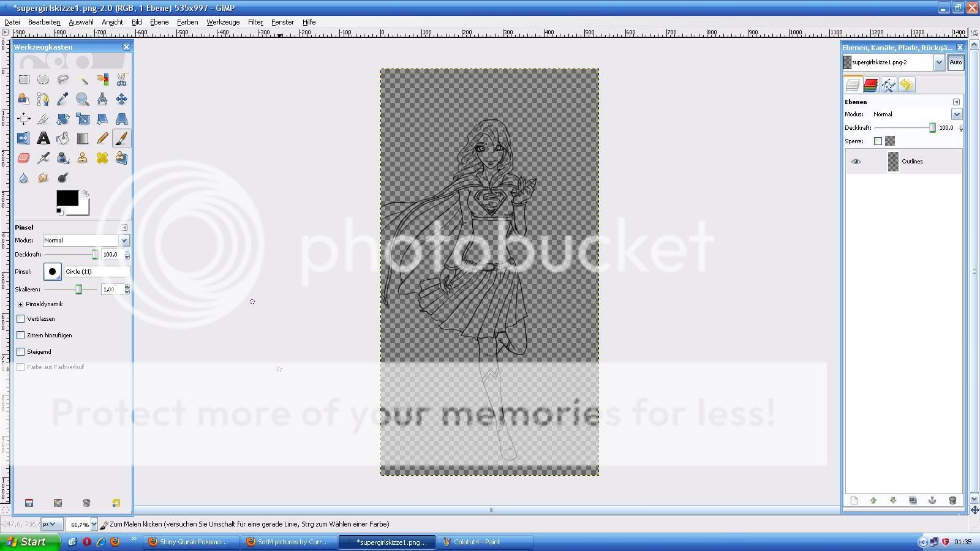Select the Zoom magnifier tool

coord(82,99)
